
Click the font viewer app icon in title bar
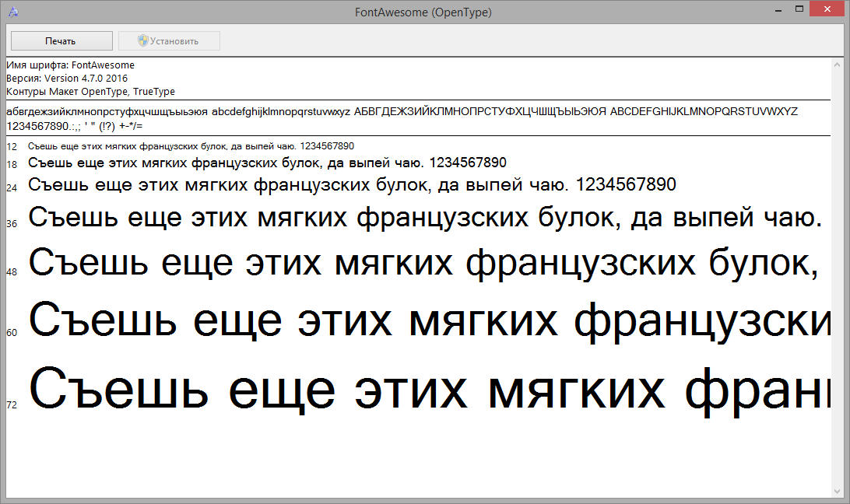[x=13, y=12]
